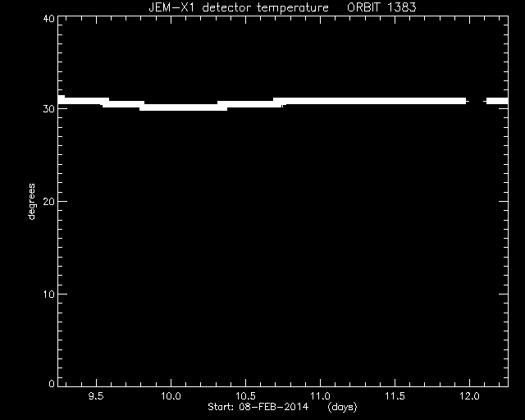Click the 'Start: 08-FEB-2014' date label
The width and height of the screenshot is (525, 420).
pyautogui.click(x=258, y=407)
